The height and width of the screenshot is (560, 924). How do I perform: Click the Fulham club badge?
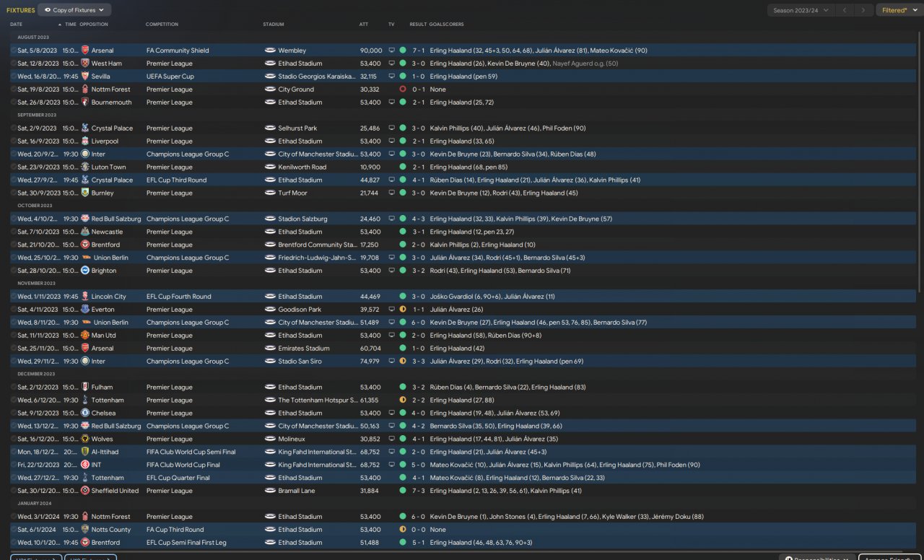coord(85,388)
